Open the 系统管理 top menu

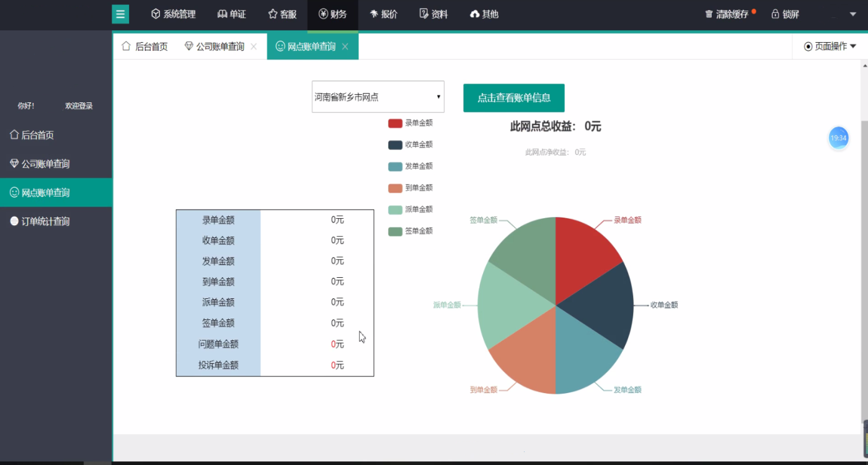pos(173,14)
